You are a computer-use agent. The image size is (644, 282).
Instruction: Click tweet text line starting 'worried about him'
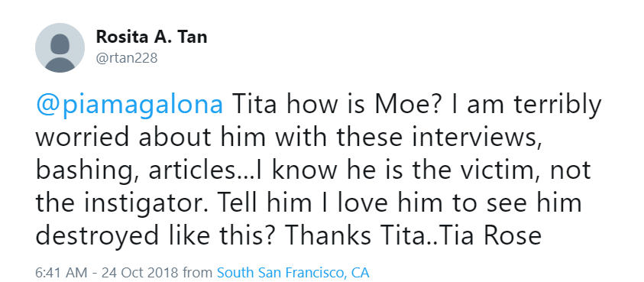click(287, 138)
